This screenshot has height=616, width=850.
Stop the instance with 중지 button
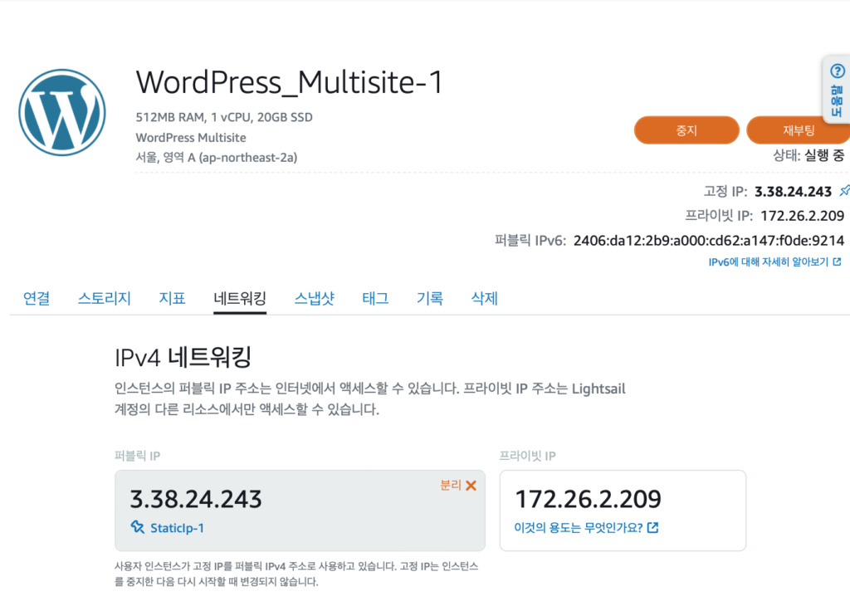point(686,130)
